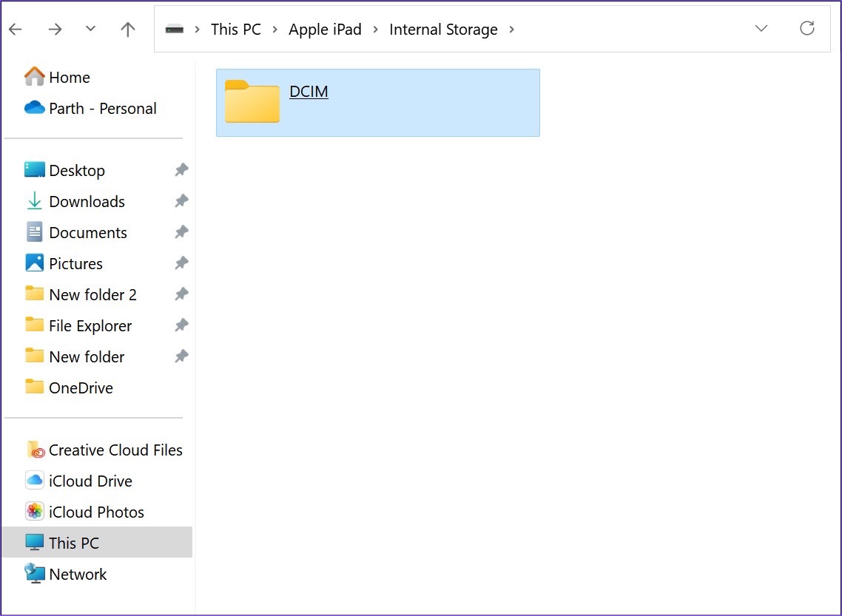Expand chevron after Internal Storage breadcrumb
842x616 pixels.
pos(511,29)
